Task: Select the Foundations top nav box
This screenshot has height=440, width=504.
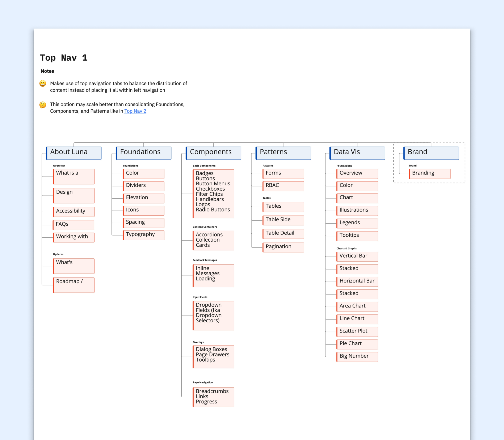Action: 144,153
